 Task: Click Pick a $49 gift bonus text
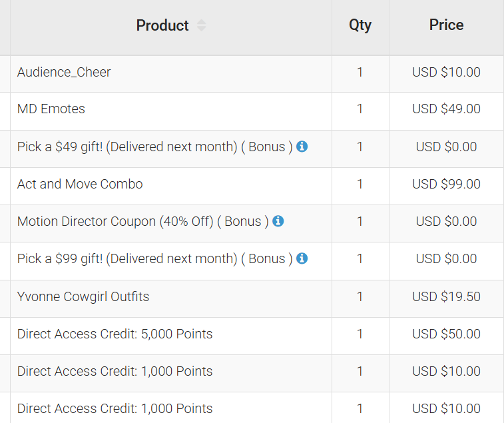click(x=154, y=147)
